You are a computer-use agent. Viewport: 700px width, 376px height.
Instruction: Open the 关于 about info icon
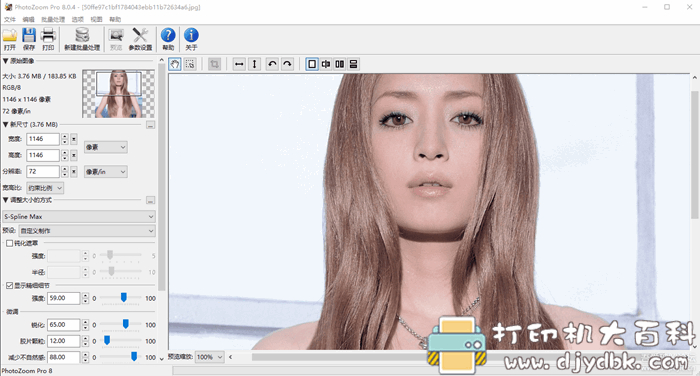click(x=191, y=39)
